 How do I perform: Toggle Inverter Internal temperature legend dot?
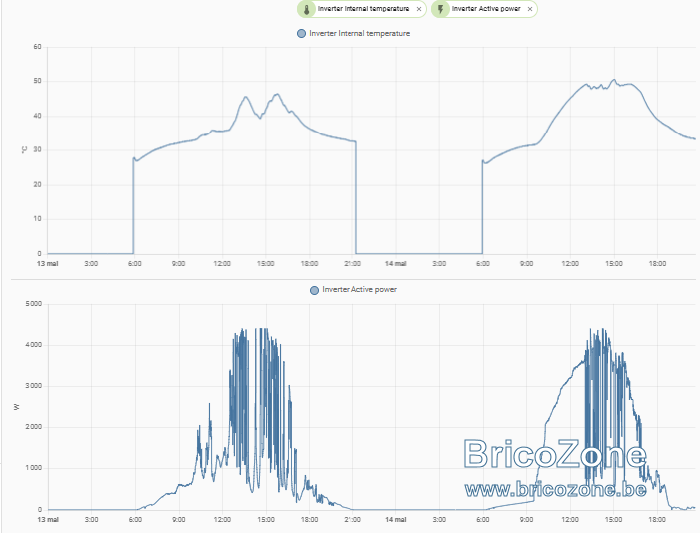301,33
